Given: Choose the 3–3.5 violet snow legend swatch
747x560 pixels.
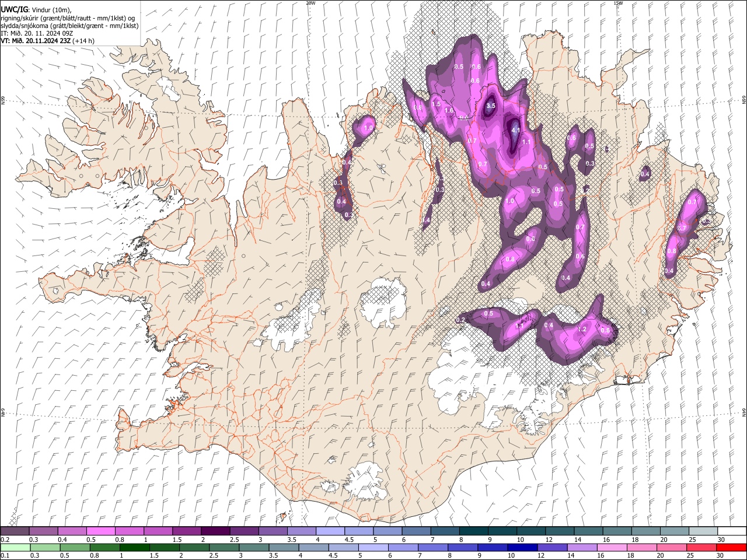Looking at the screenshot, I should tap(273, 531).
